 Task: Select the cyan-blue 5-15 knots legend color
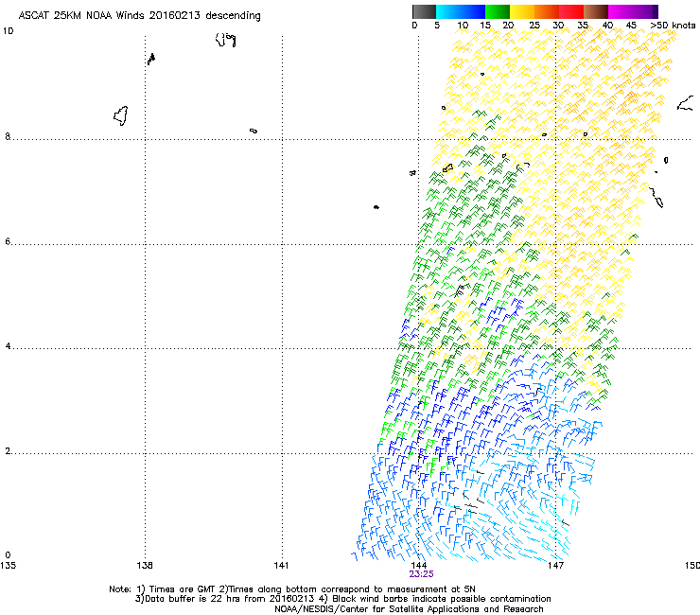tap(461, 11)
